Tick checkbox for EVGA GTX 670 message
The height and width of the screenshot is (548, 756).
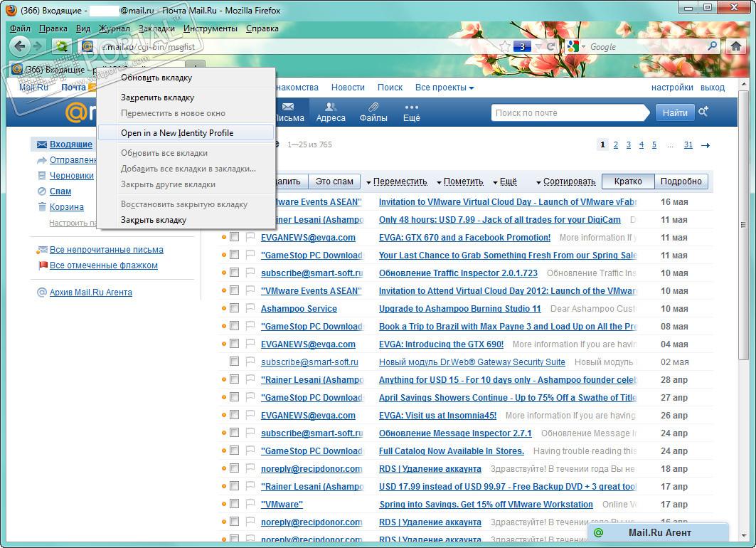click(x=234, y=237)
